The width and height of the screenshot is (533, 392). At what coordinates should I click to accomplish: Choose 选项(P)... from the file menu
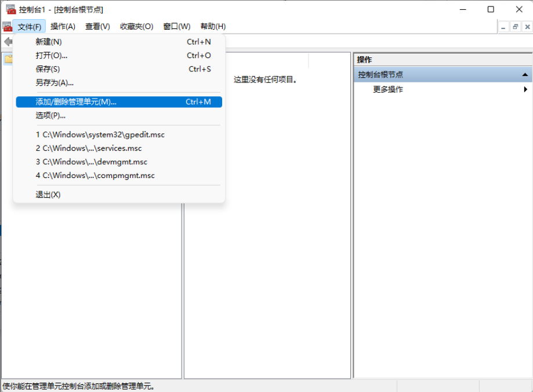point(119,115)
